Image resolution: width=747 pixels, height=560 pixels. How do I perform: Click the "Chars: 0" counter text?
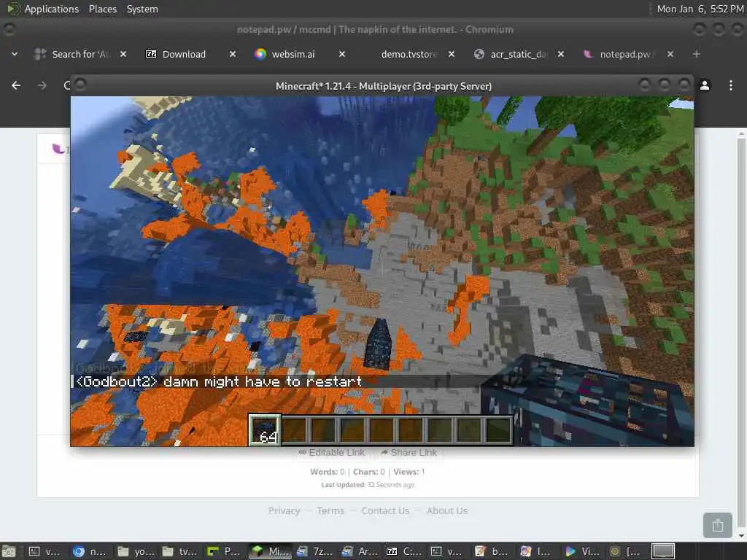pos(368,472)
